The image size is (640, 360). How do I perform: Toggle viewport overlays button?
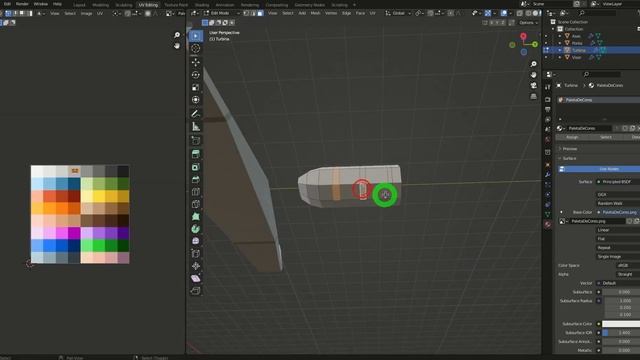click(504, 13)
